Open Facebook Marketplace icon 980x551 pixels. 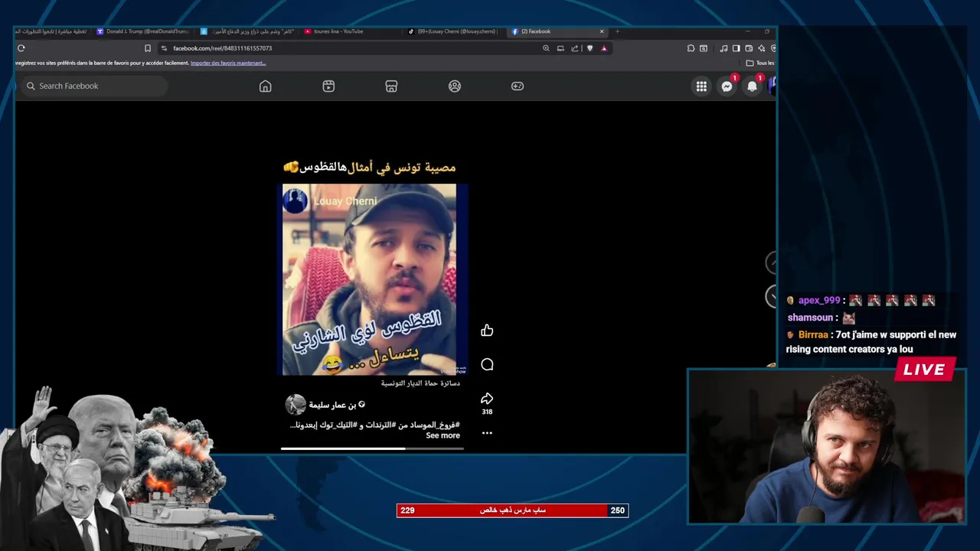click(391, 86)
